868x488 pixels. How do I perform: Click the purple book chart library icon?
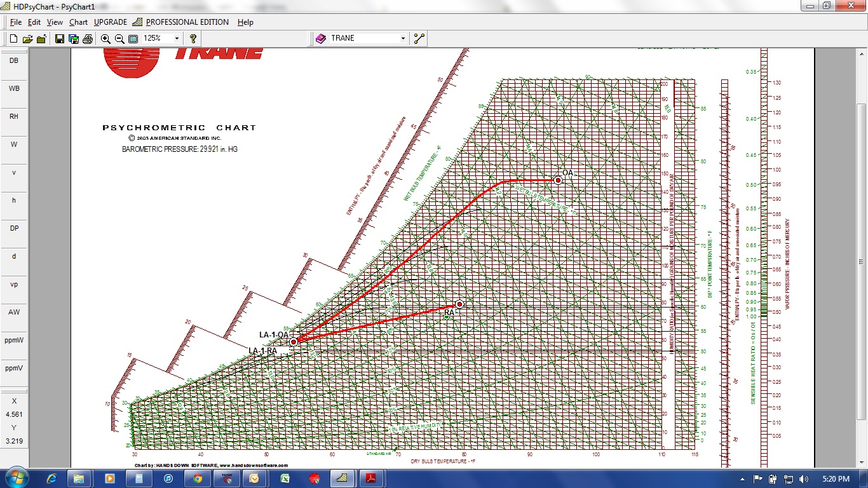321,39
